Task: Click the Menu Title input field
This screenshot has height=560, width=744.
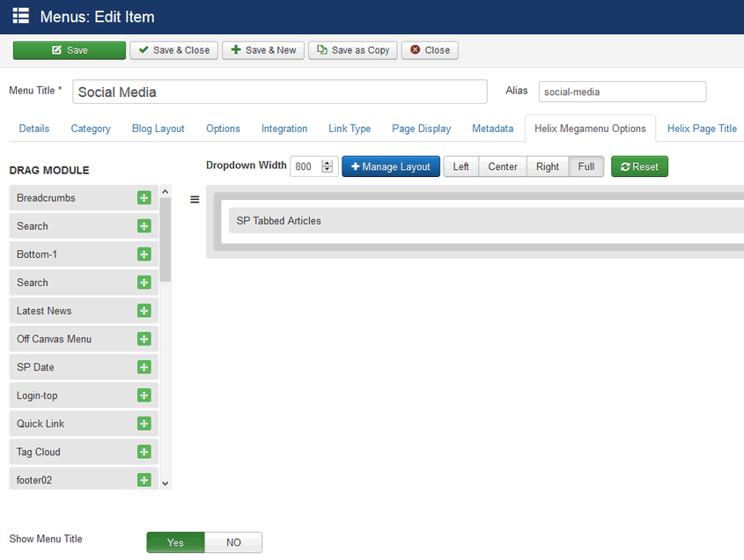Action: (x=280, y=92)
